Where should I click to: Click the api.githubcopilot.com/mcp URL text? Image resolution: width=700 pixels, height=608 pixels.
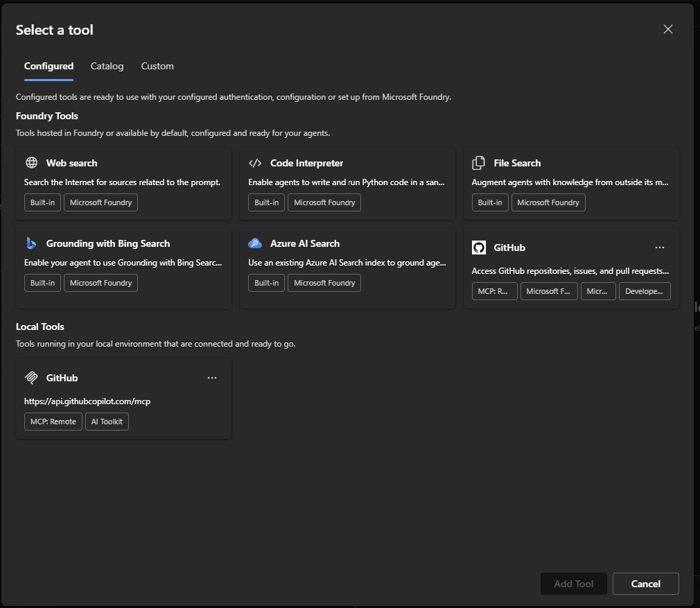87,401
